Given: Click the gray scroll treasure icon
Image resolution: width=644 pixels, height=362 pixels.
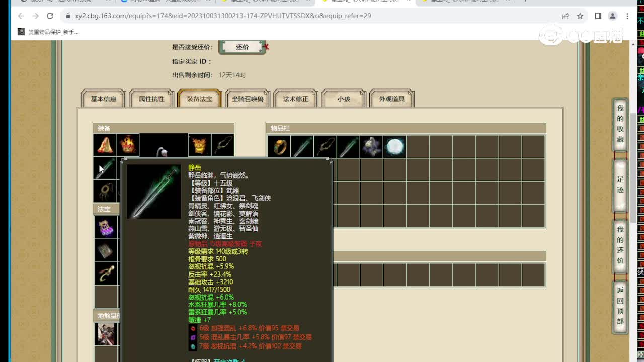Looking at the screenshot, I should pyautogui.click(x=106, y=250).
